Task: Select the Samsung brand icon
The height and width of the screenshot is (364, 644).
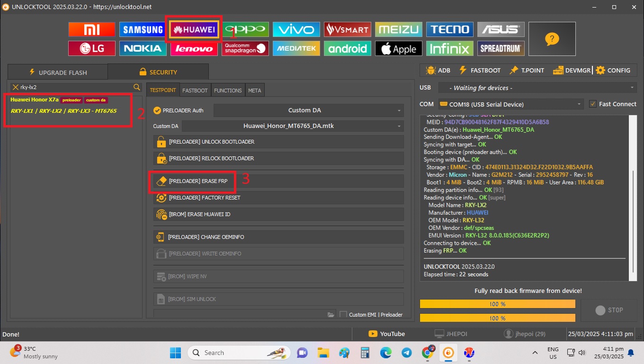Action: point(143,29)
